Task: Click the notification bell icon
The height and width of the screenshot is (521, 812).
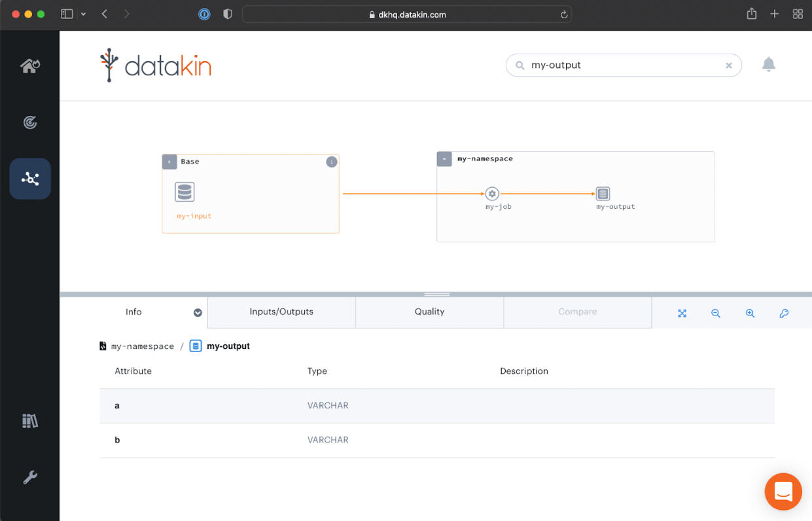Action: coord(768,65)
